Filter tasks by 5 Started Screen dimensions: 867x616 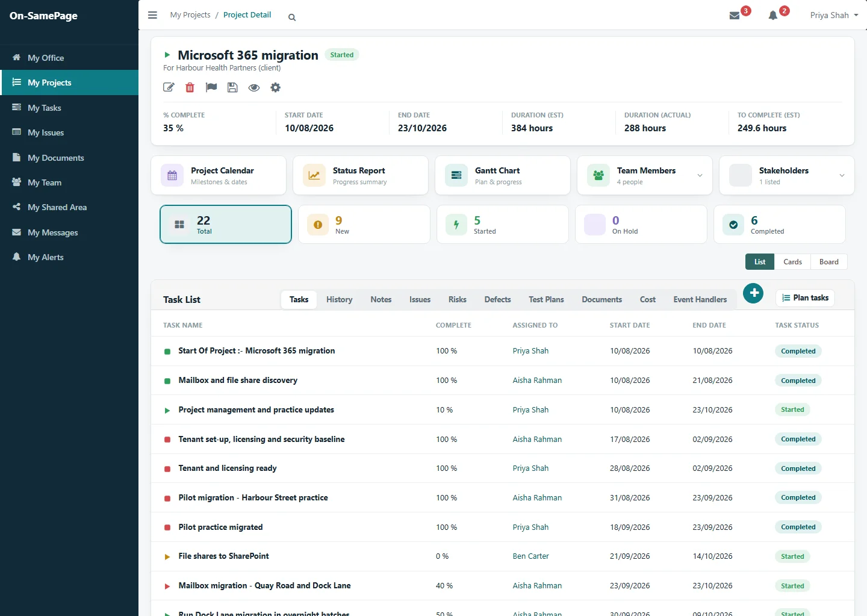pos(503,225)
